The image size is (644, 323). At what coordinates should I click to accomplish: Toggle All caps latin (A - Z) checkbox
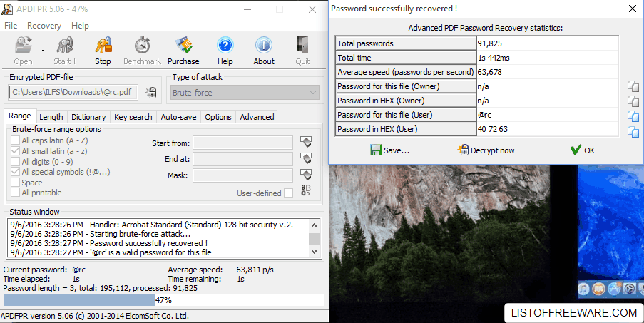pos(15,140)
